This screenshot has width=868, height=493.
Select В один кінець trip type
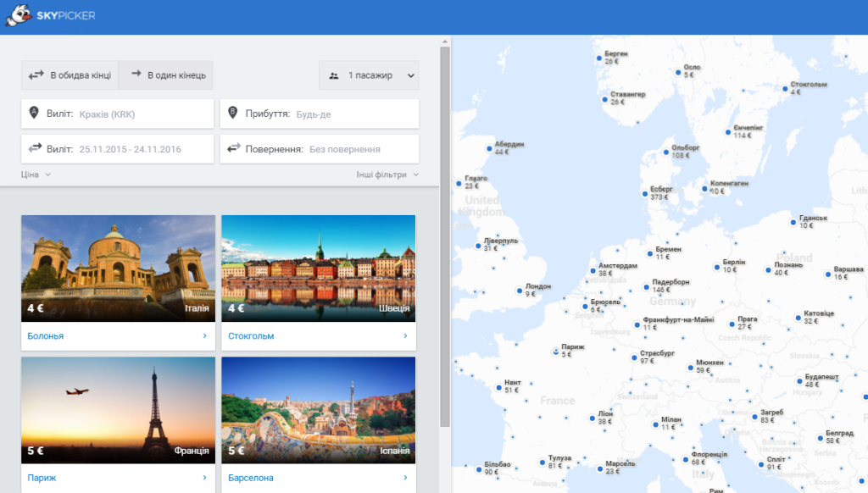[165, 75]
